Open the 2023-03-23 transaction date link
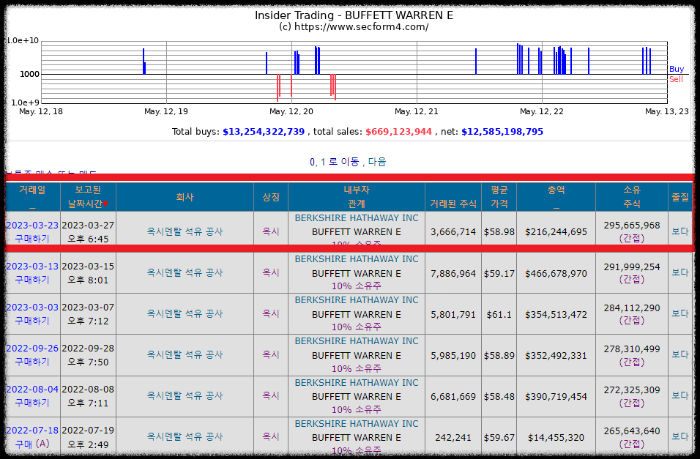The width and height of the screenshot is (700, 459). pyautogui.click(x=32, y=225)
